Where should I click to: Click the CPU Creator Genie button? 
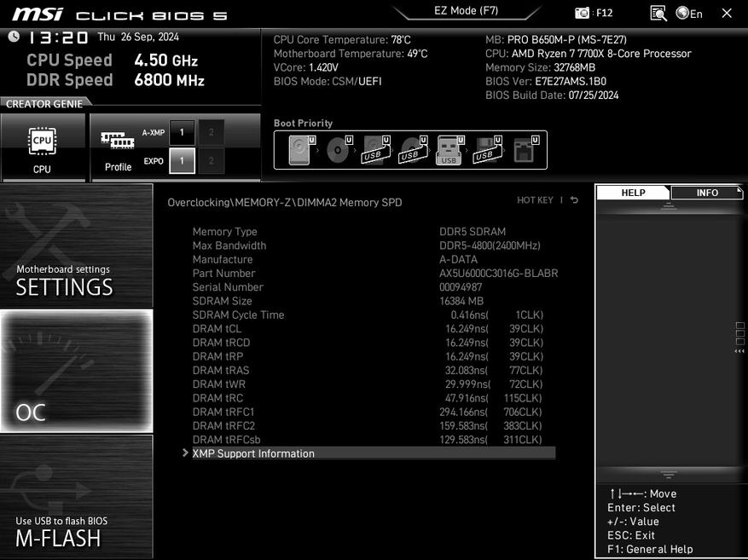(x=43, y=147)
